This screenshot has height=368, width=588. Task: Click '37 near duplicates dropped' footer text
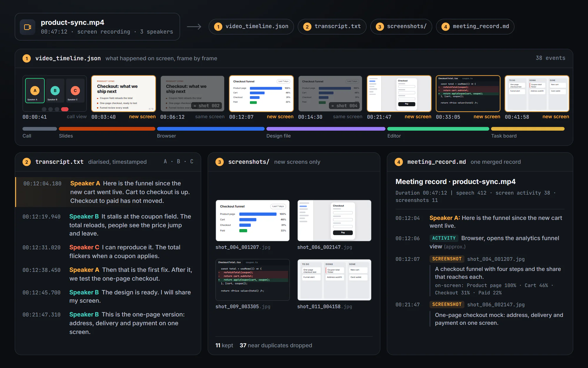[x=276, y=345]
